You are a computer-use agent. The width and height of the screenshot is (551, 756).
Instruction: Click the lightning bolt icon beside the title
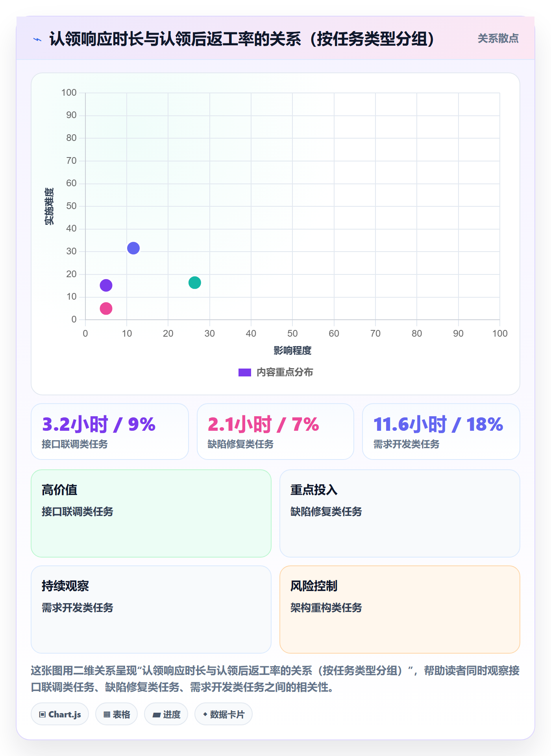(37, 39)
